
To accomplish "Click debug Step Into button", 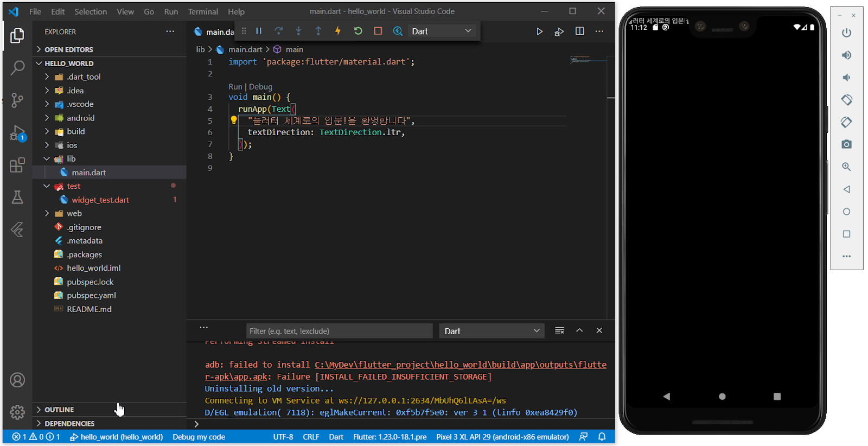I will 298,31.
